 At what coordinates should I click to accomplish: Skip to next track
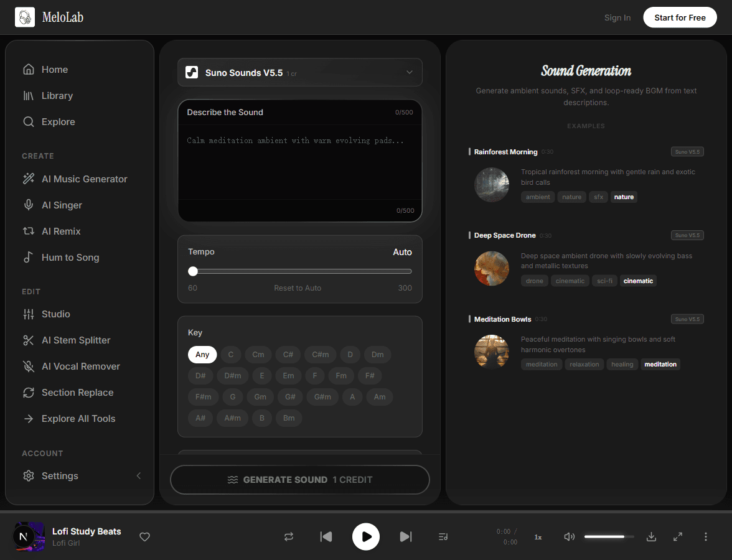pyautogui.click(x=406, y=536)
